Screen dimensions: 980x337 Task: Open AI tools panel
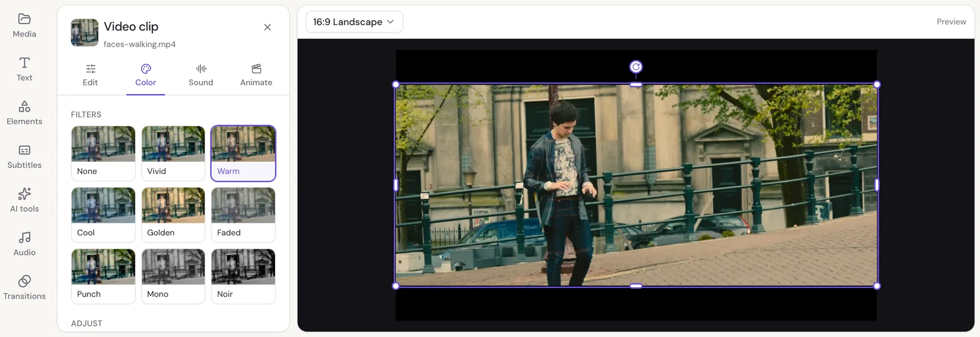[x=24, y=200]
